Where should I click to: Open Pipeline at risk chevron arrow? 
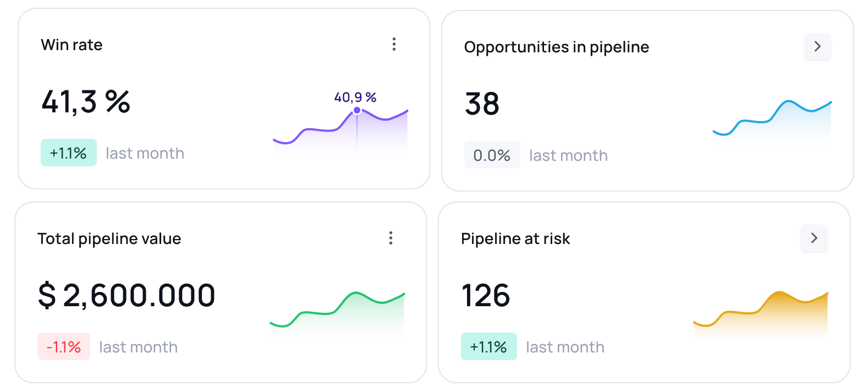(814, 238)
